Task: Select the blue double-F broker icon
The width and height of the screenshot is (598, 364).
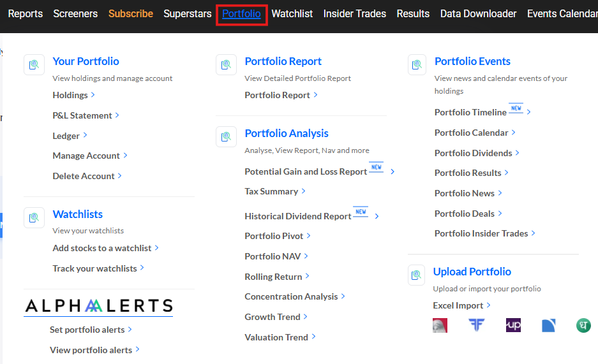Action: [x=476, y=325]
